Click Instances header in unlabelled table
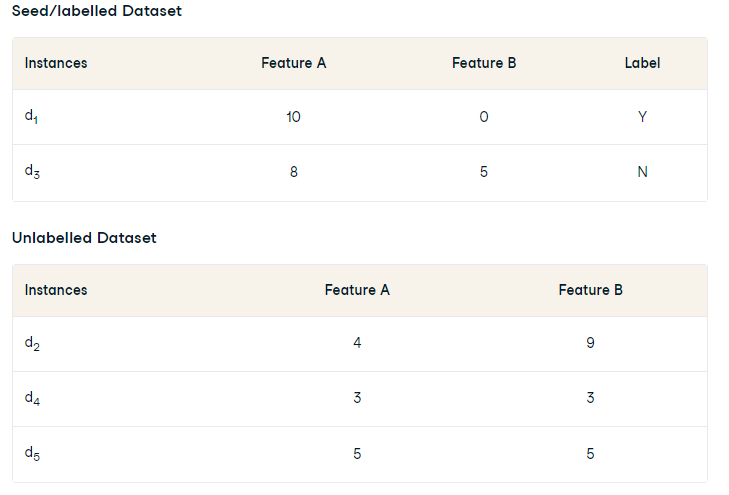The height and width of the screenshot is (495, 729). tap(56, 290)
